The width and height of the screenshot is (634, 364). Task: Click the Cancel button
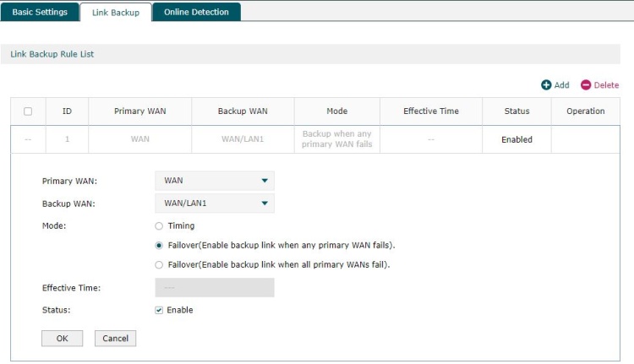click(x=115, y=338)
